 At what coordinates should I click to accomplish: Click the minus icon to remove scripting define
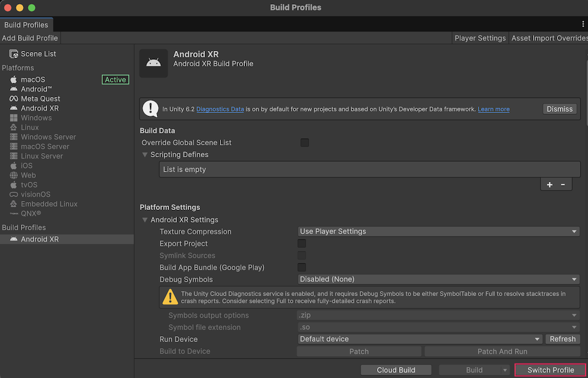point(563,185)
